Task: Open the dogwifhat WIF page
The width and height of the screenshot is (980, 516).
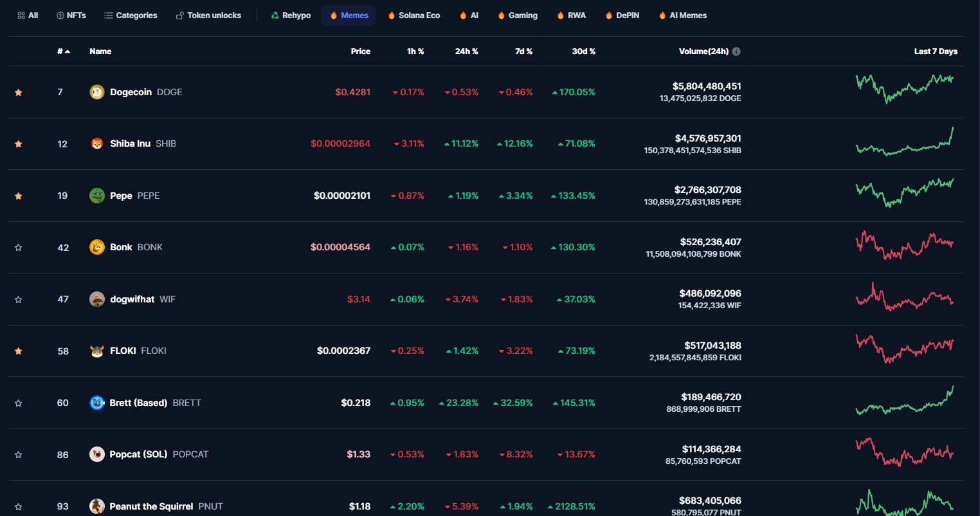Action: 143,300
